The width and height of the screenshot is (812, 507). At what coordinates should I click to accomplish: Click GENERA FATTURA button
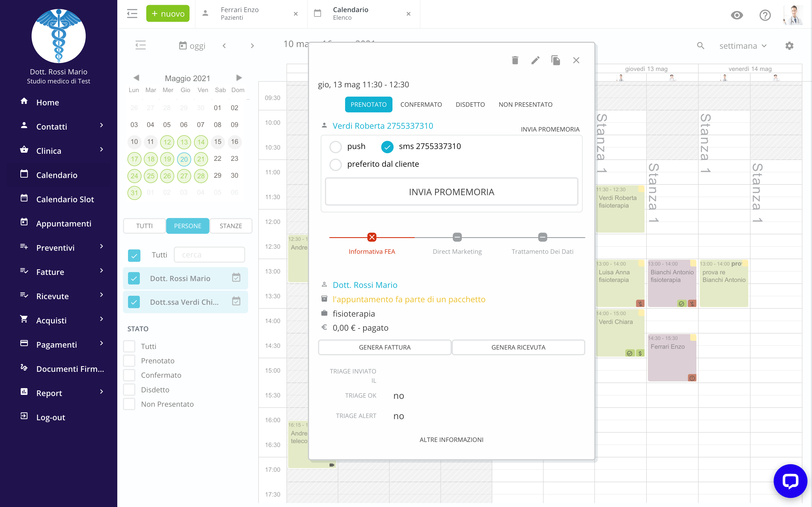coord(385,347)
